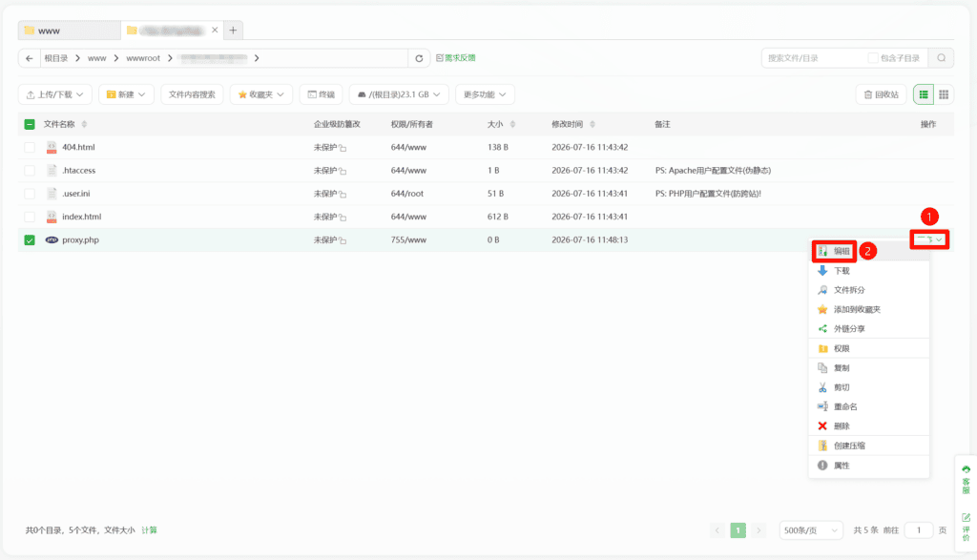Image resolution: width=977 pixels, height=560 pixels.
Task: Switch to list view icon
Action: (x=924, y=94)
